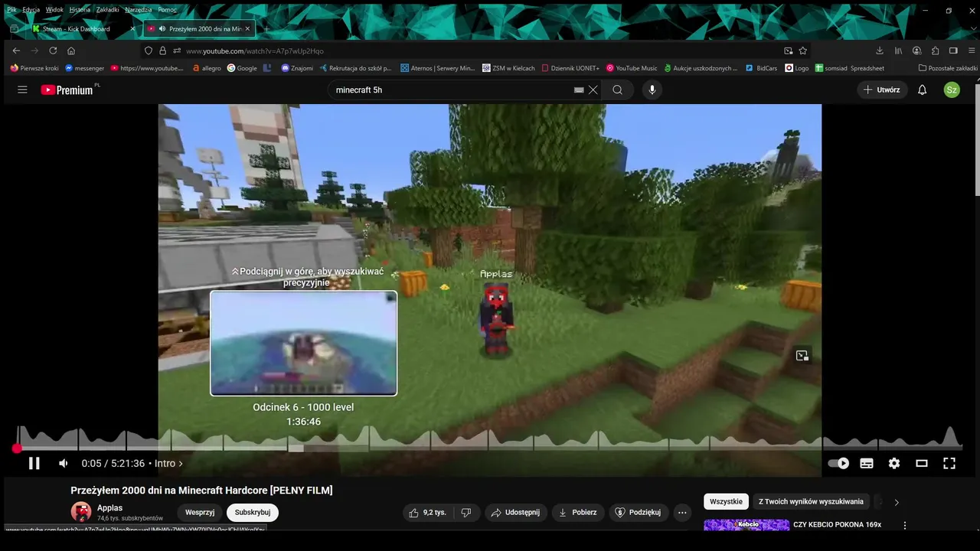The width and height of the screenshot is (980, 551).
Task: Reload the page
Action: (x=53, y=51)
